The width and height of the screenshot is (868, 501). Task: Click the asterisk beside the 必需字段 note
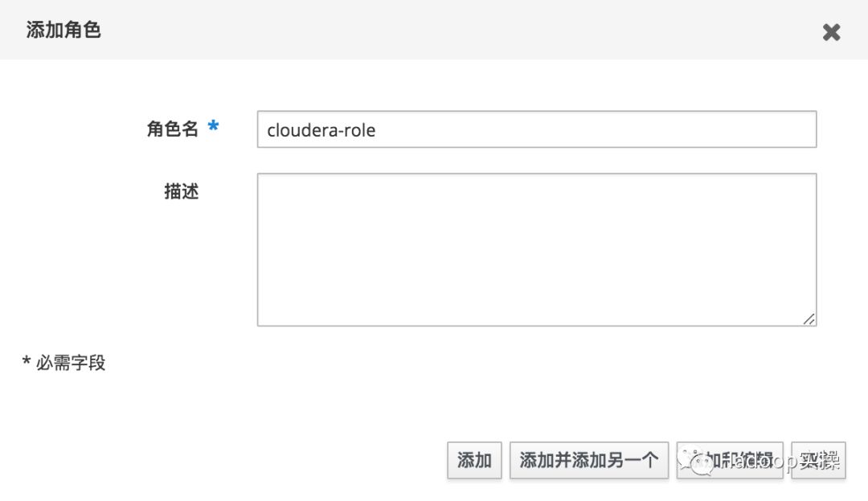click(x=27, y=362)
